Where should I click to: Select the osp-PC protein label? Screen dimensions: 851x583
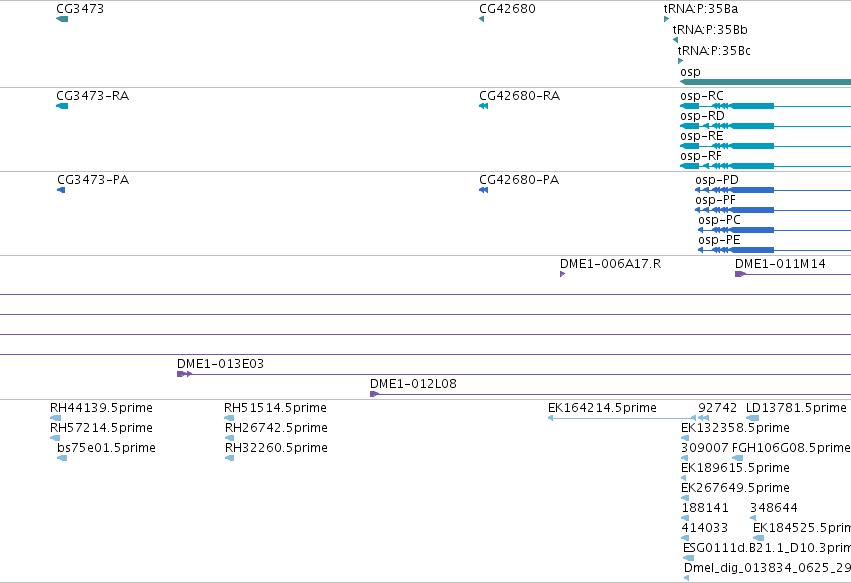click(719, 220)
